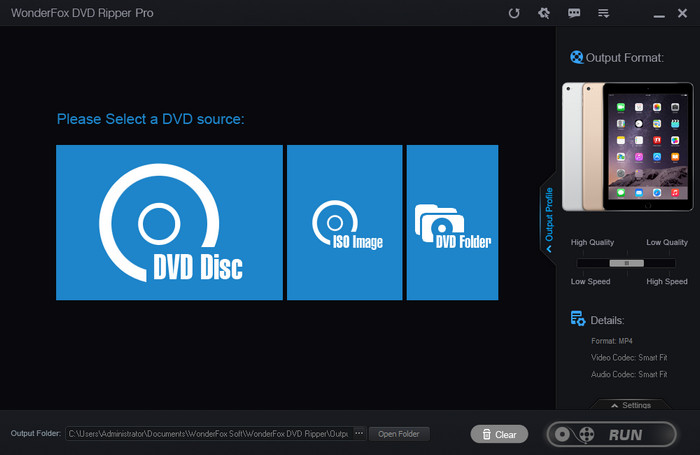Open the menu list icon in the title bar
This screenshot has height=455, width=700.
604,13
